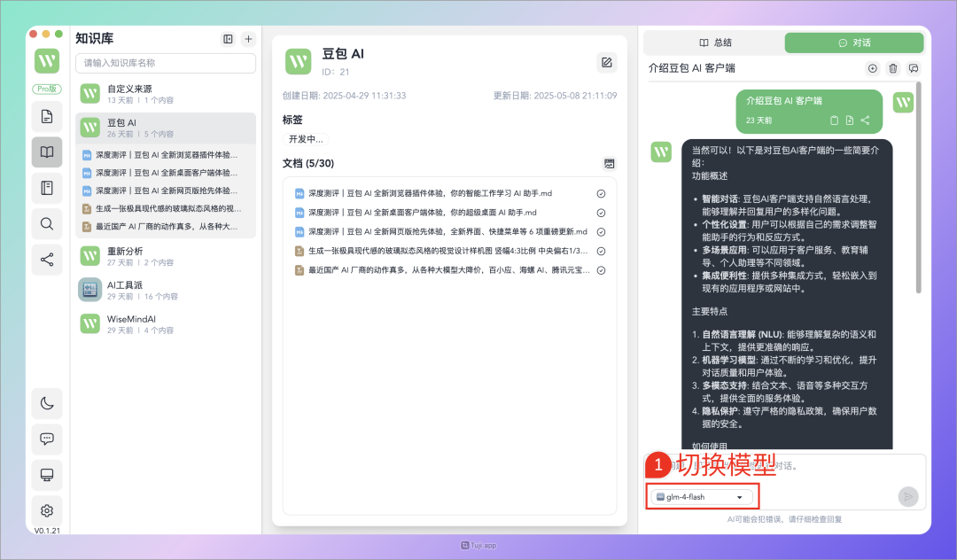
Task: Select the 重新分析 knowledge base
Action: point(166,256)
